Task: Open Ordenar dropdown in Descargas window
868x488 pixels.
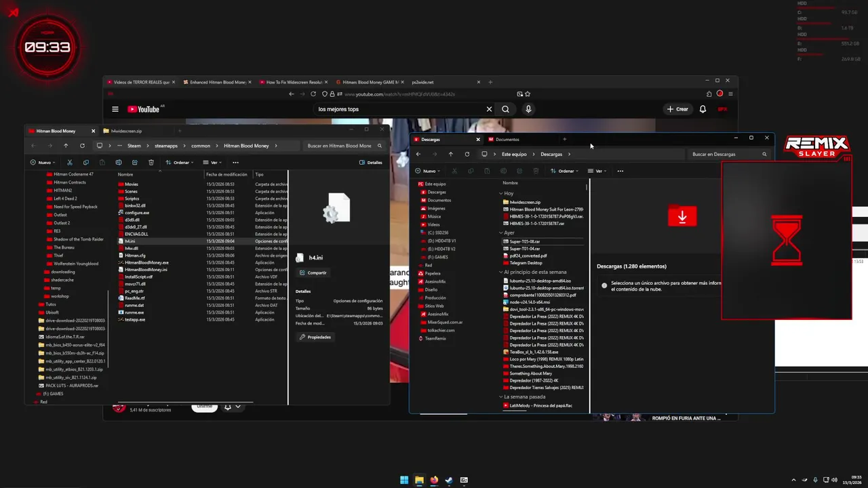Action: pyautogui.click(x=564, y=171)
